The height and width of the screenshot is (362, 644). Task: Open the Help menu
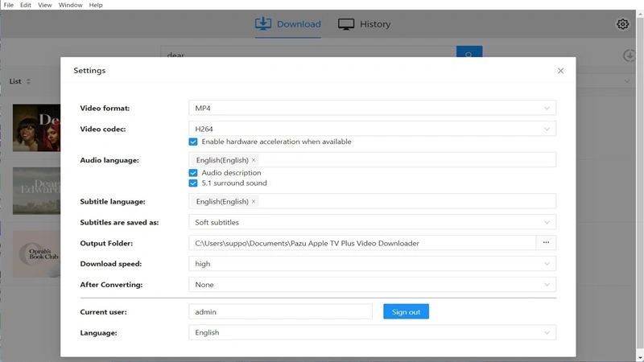coord(96,5)
